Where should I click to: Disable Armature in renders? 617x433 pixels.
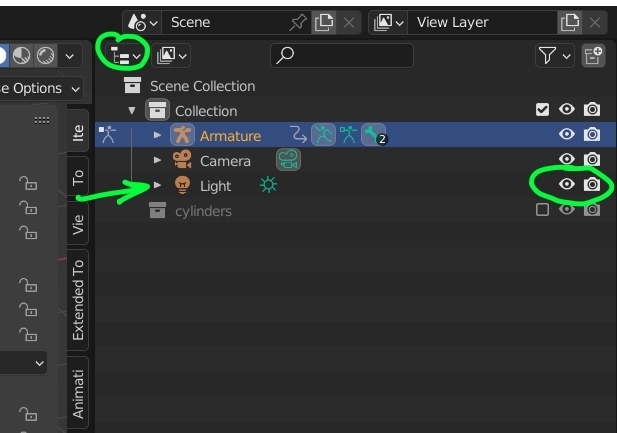pos(591,134)
